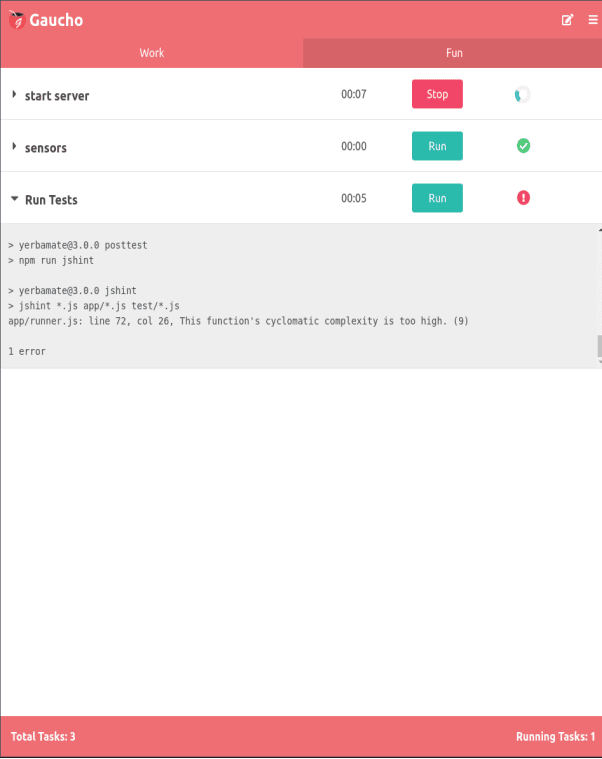602x759 pixels.
Task: Click the Running Tasks counter
Action: click(555, 737)
